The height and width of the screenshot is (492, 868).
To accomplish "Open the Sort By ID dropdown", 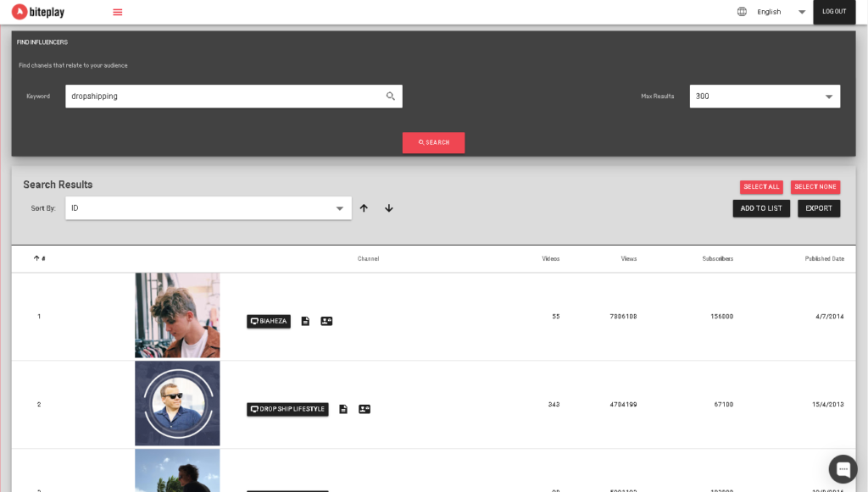I will coord(209,208).
